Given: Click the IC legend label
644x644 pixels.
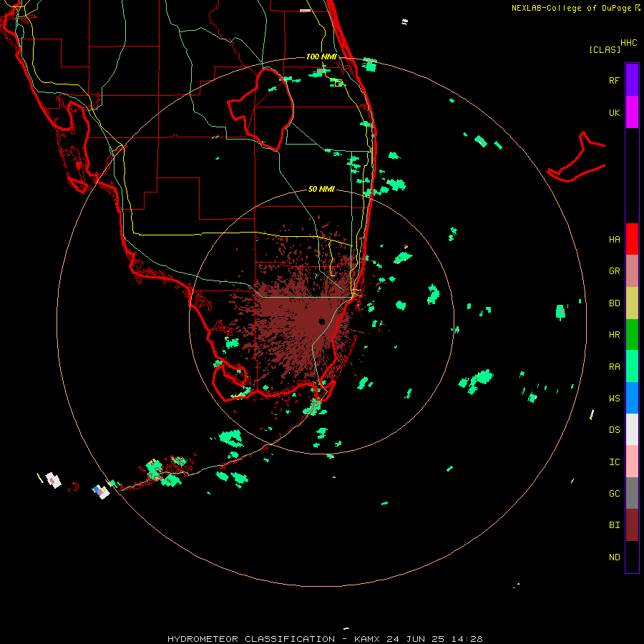Looking at the screenshot, I should click(x=614, y=462).
